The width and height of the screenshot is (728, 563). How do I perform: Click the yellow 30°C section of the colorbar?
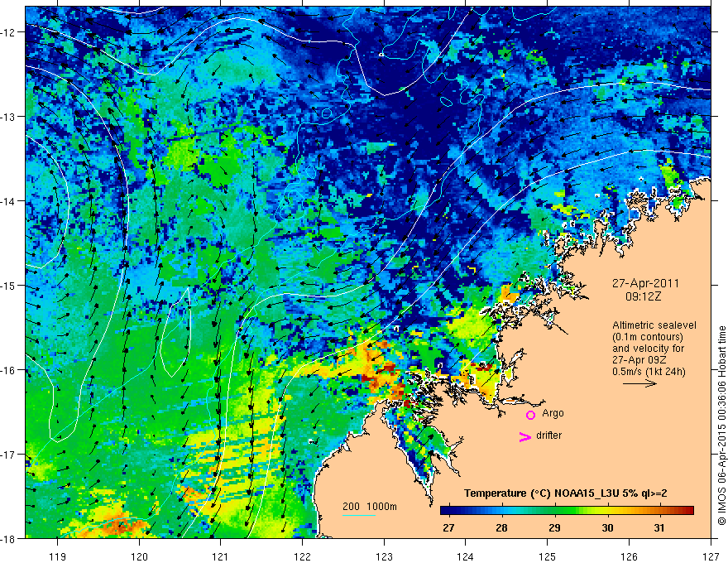pyautogui.click(x=607, y=511)
